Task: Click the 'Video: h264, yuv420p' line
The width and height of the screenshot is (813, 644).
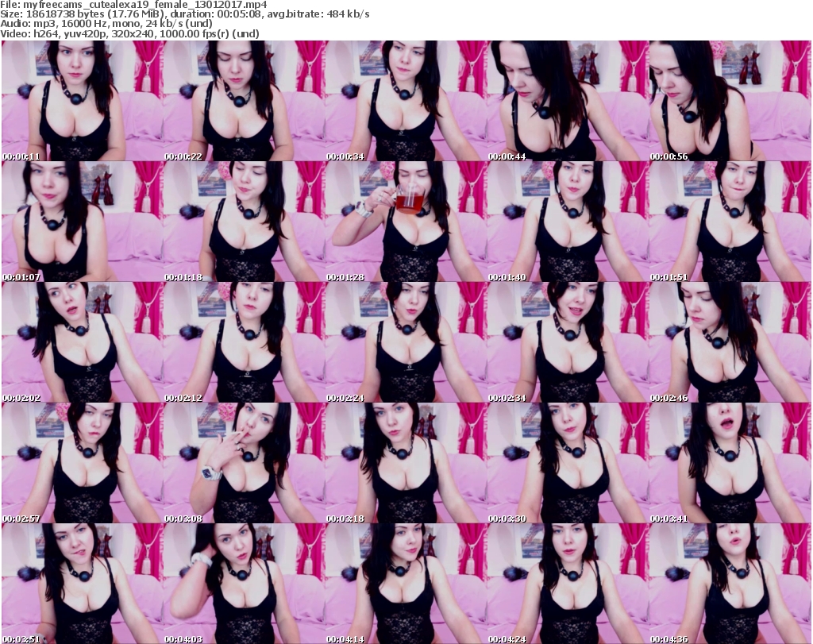Action: tap(129, 33)
